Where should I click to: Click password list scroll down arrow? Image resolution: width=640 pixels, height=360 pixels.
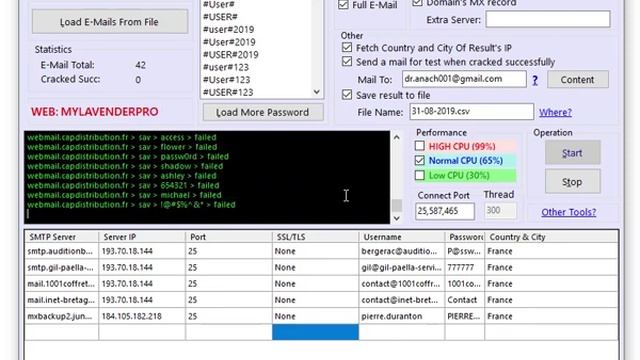click(x=317, y=92)
